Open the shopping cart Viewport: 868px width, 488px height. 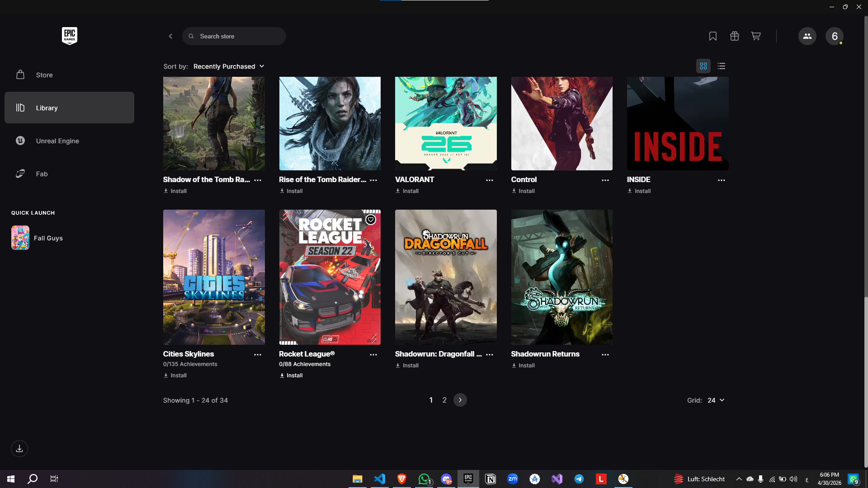pos(756,36)
